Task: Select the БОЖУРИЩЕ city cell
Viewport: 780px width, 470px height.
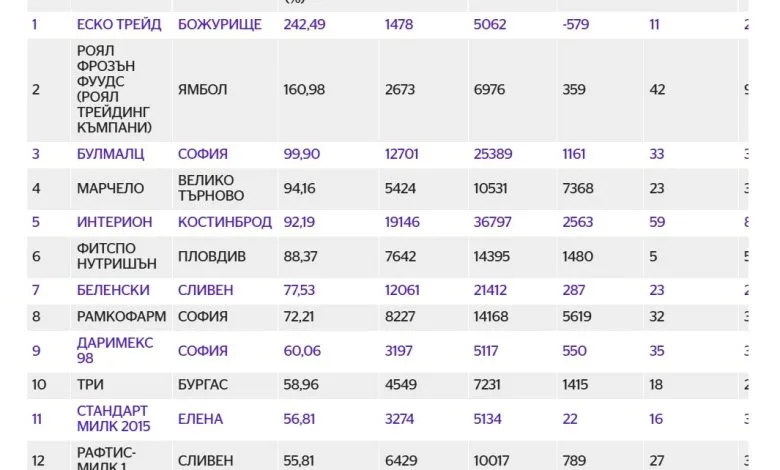Action: click(x=219, y=24)
